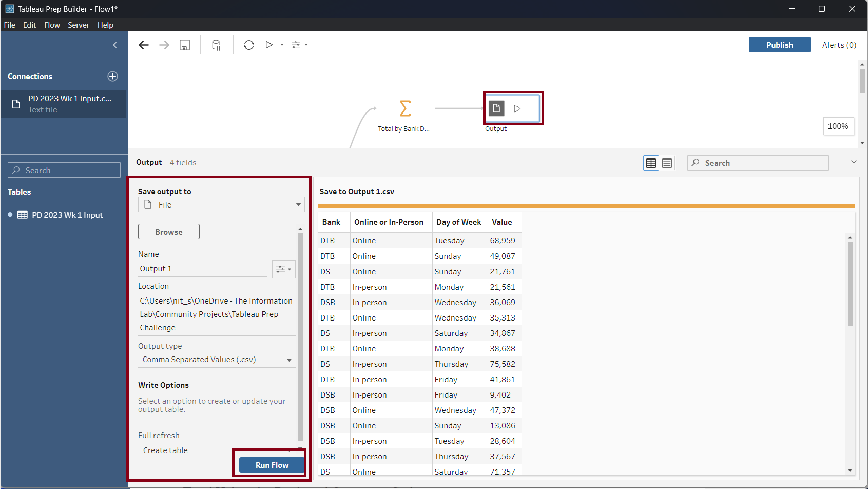Click the flow canvas vertical scrollbar
The image size is (868, 489).
(x=862, y=81)
